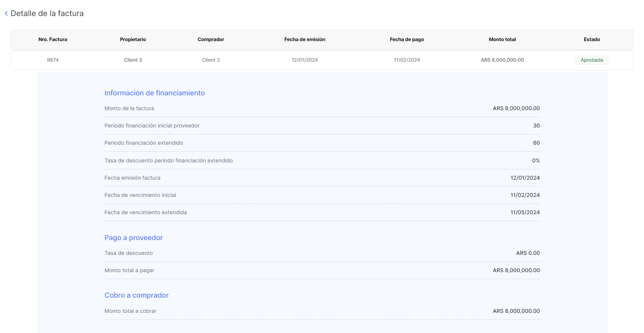644x333 pixels.
Task: Click the Fecha de pago column header
Action: point(407,39)
